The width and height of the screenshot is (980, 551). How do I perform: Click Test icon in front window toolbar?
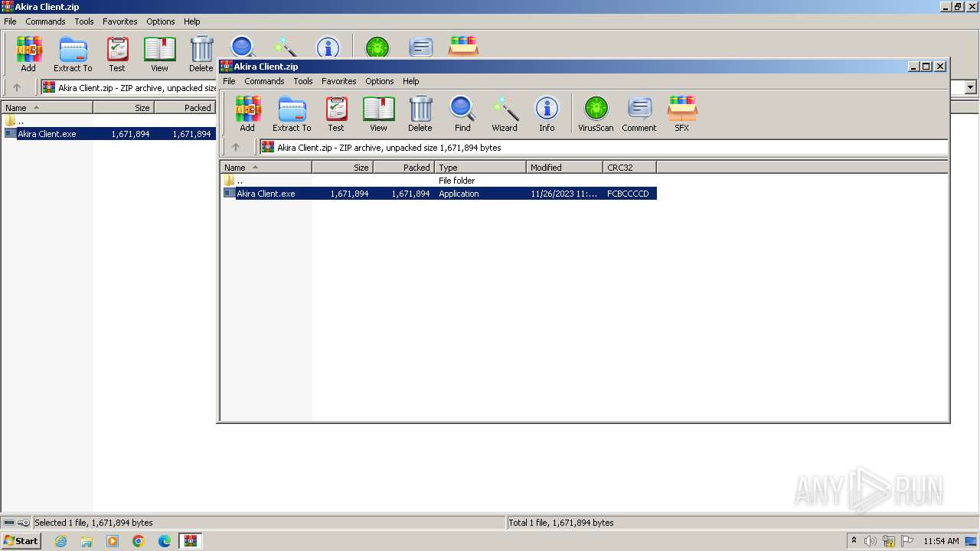(336, 113)
